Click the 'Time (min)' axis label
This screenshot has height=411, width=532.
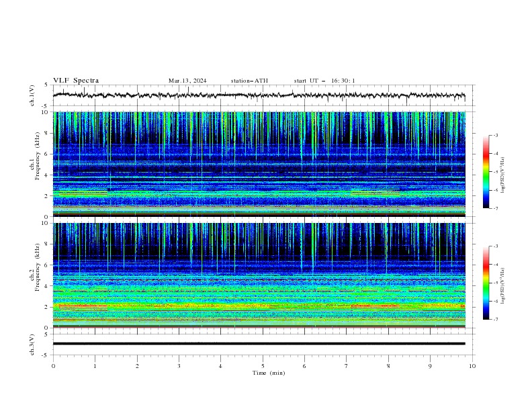pos(269,373)
